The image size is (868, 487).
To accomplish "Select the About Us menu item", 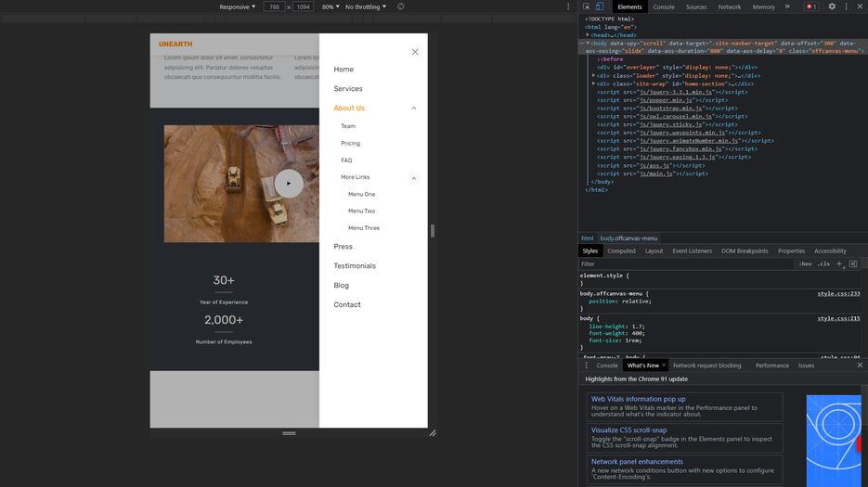I will [349, 108].
